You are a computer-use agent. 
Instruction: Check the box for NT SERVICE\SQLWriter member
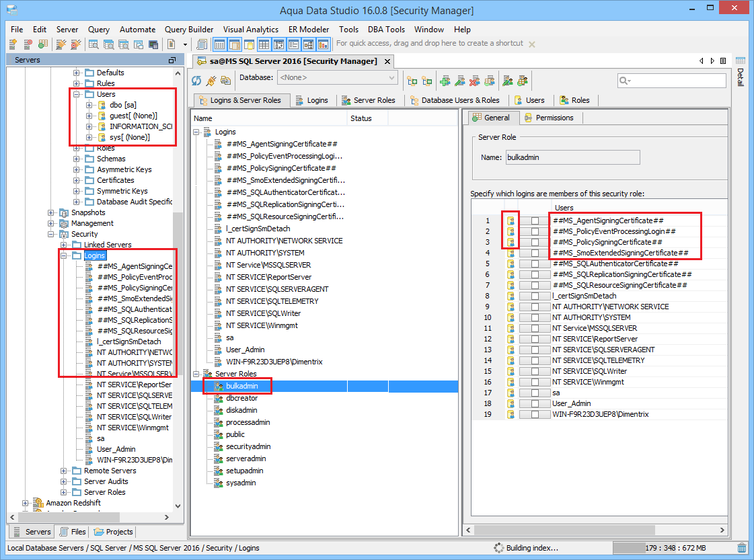(535, 371)
